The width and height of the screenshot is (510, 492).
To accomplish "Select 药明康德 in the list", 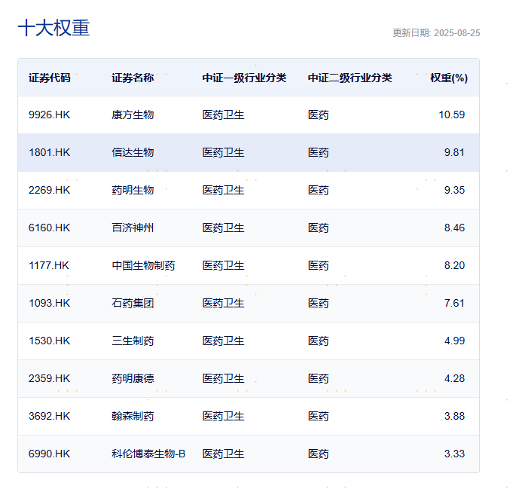I will [133, 378].
